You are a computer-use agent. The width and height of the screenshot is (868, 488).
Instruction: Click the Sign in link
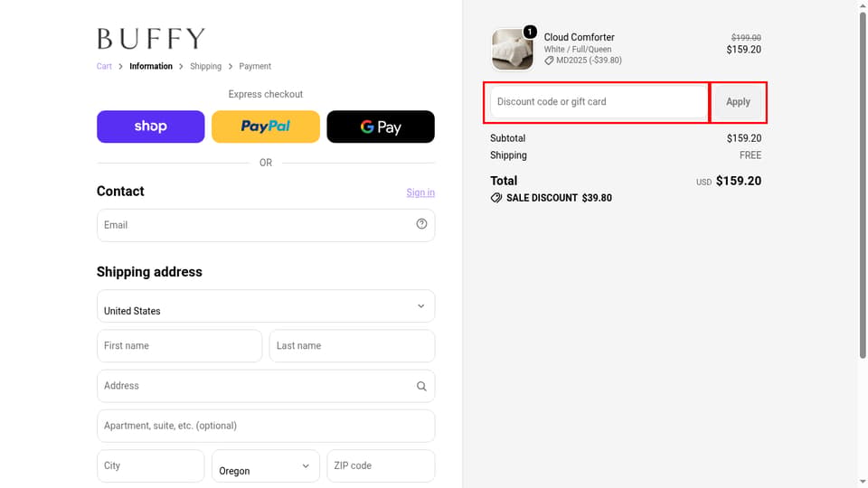tap(420, 192)
